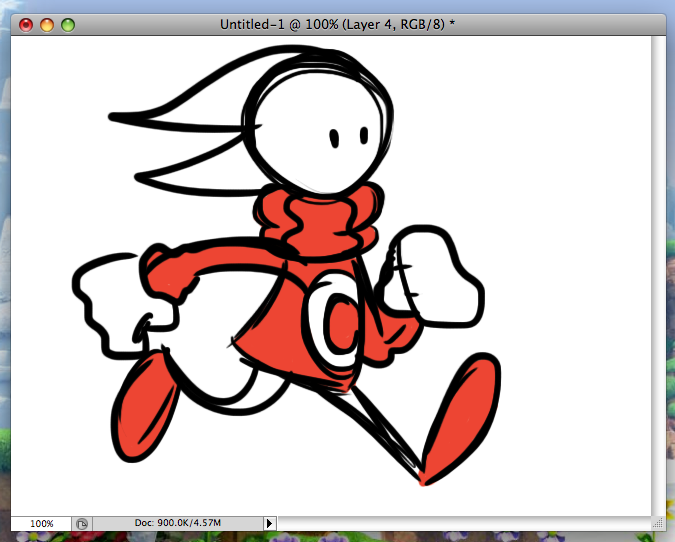Click the window resize grip corner
Screen dimensions: 675x542
click(658, 523)
